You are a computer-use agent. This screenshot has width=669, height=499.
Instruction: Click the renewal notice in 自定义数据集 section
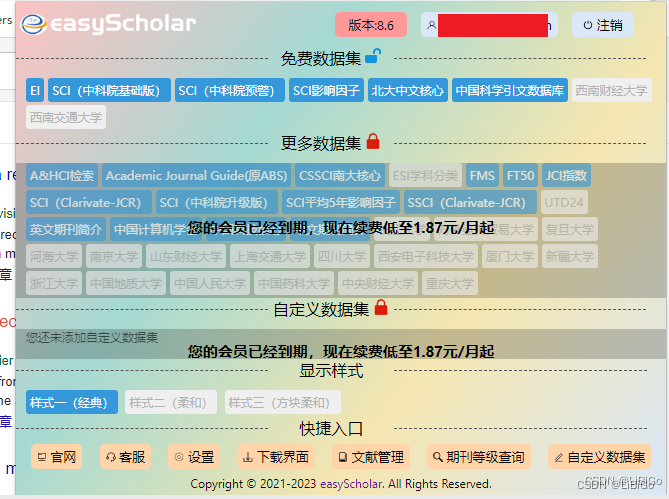tap(341, 351)
